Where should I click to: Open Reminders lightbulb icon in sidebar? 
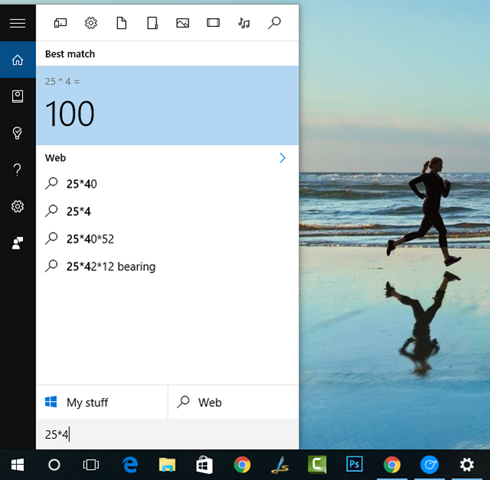pyautogui.click(x=17, y=133)
